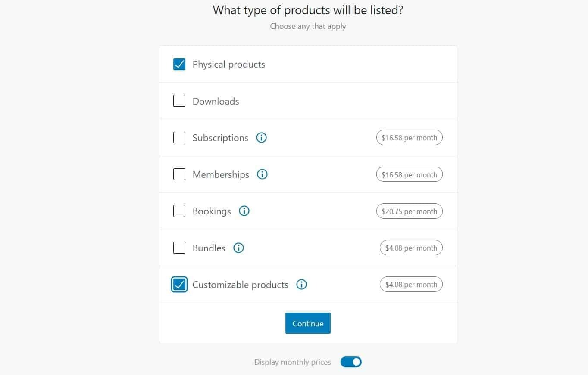Check the Bundles checkbox
This screenshot has width=588, height=375.
pos(179,248)
